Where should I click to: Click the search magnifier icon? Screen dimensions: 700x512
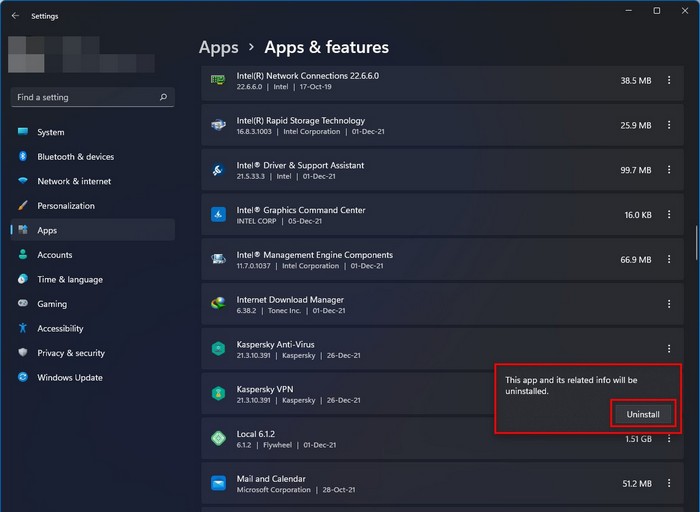click(x=163, y=98)
